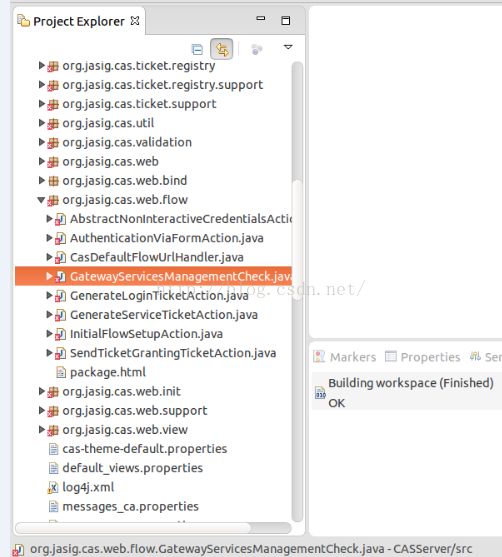Viewport: 502px width, 557px height.
Task: Switch to the Markers tab
Action: point(345,357)
